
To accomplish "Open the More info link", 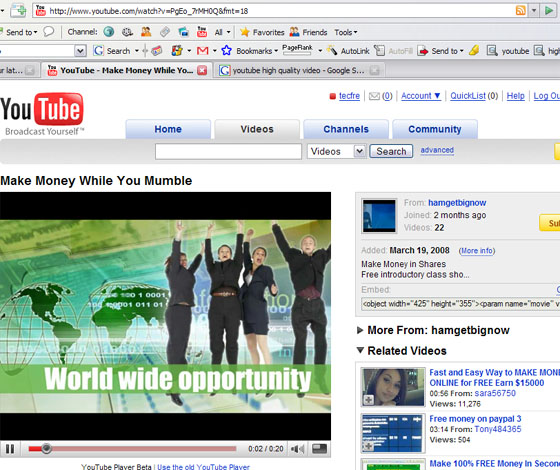I will pos(477,251).
